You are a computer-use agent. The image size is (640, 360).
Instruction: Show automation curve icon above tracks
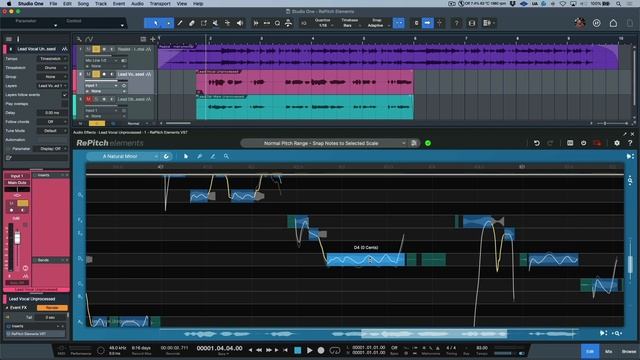[x=89, y=39]
